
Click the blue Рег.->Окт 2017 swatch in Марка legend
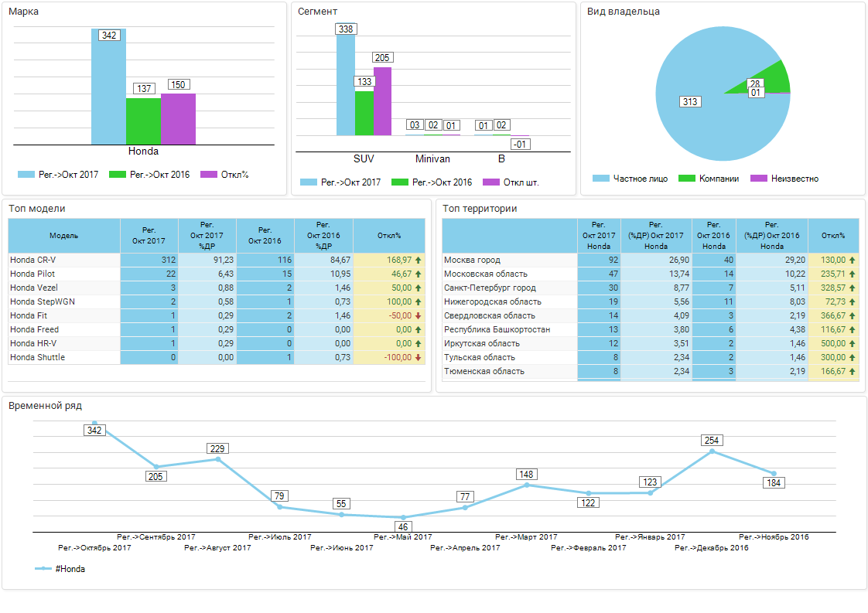pyautogui.click(x=26, y=174)
